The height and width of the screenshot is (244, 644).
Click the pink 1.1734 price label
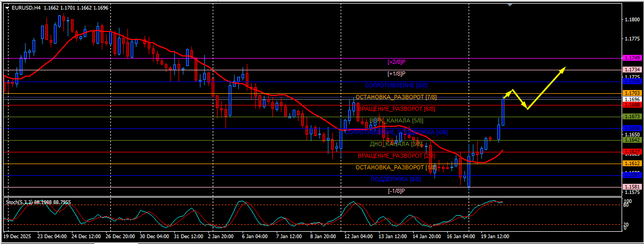pos(632,70)
